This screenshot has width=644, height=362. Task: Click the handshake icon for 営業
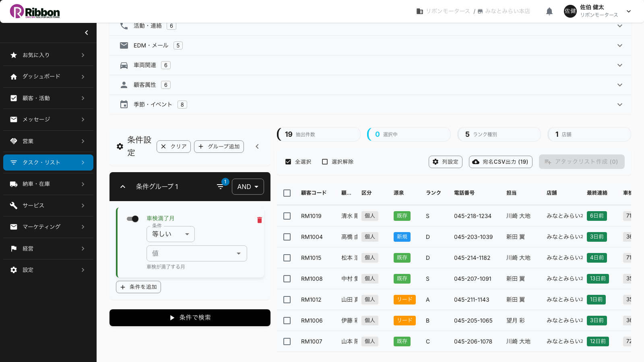tap(14, 141)
